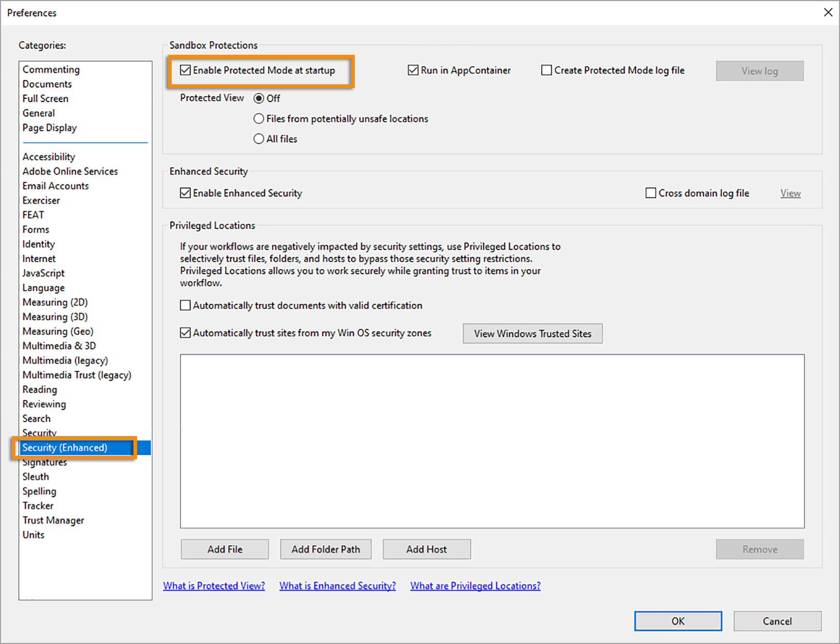Viewport: 840px width, 644px height.
Task: Click the Add Folder Path button
Action: [325, 549]
